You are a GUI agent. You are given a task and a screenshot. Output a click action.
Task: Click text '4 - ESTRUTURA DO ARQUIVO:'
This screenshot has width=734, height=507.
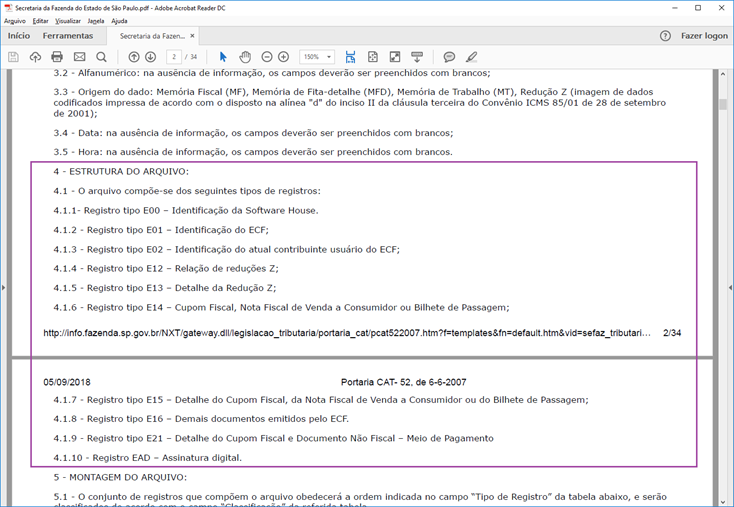pos(121,172)
